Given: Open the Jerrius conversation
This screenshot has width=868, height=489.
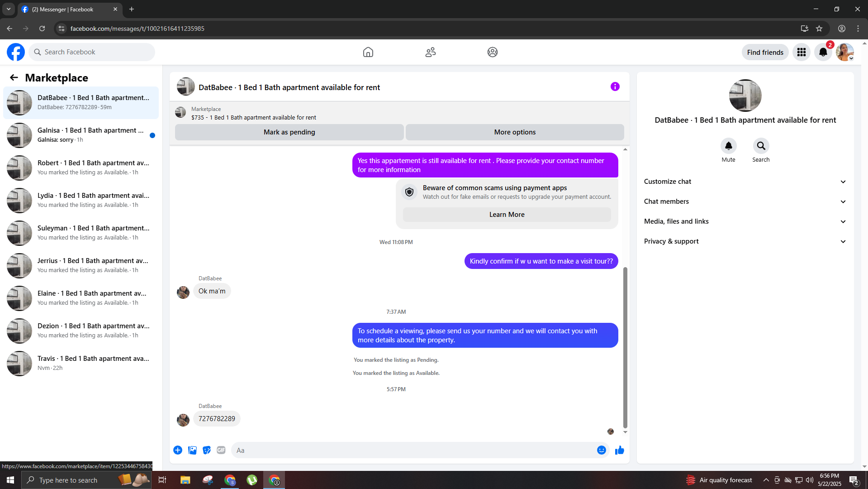Looking at the screenshot, I should pyautogui.click(x=81, y=265).
